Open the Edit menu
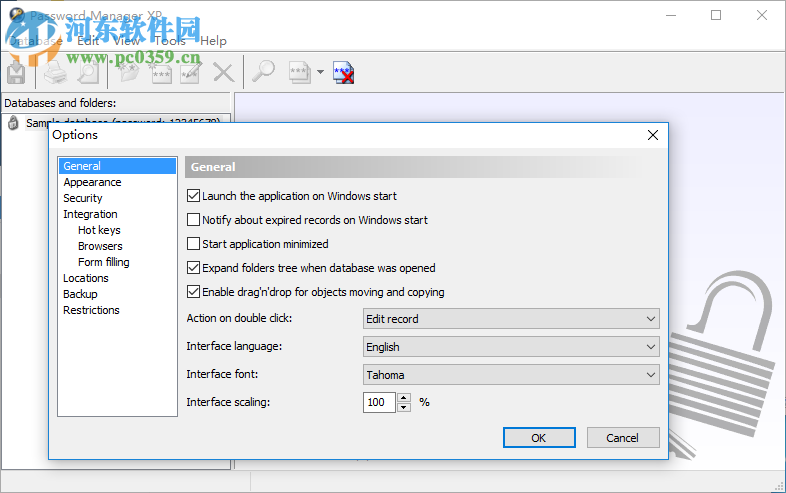This screenshot has width=786, height=493. (88, 41)
